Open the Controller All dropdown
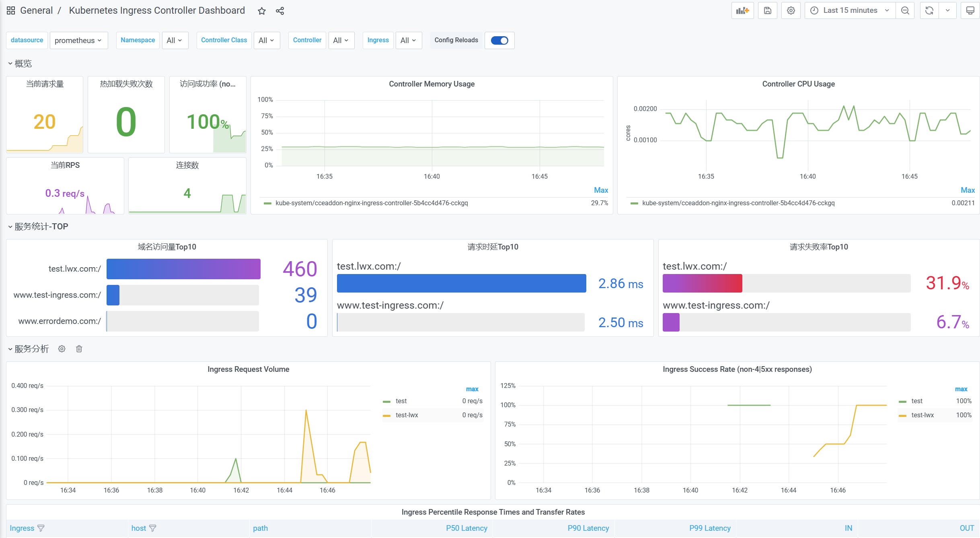 coord(341,40)
